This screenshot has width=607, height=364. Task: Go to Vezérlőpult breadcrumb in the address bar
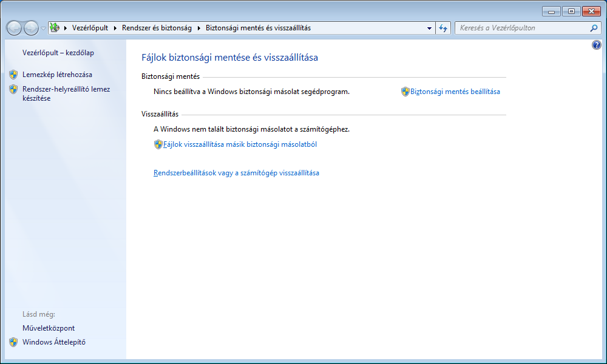point(90,28)
